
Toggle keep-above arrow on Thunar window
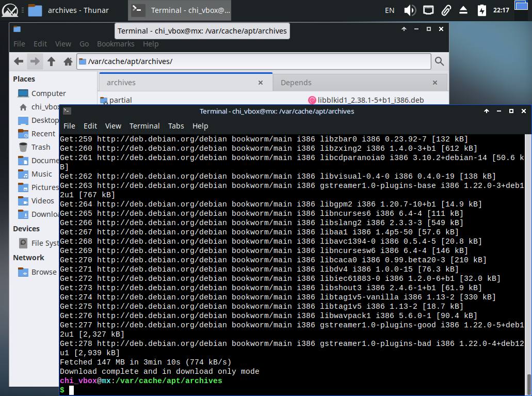pos(404,29)
